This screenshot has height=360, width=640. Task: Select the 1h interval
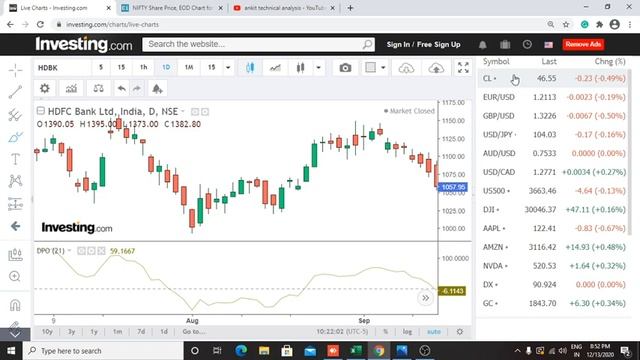tap(144, 68)
